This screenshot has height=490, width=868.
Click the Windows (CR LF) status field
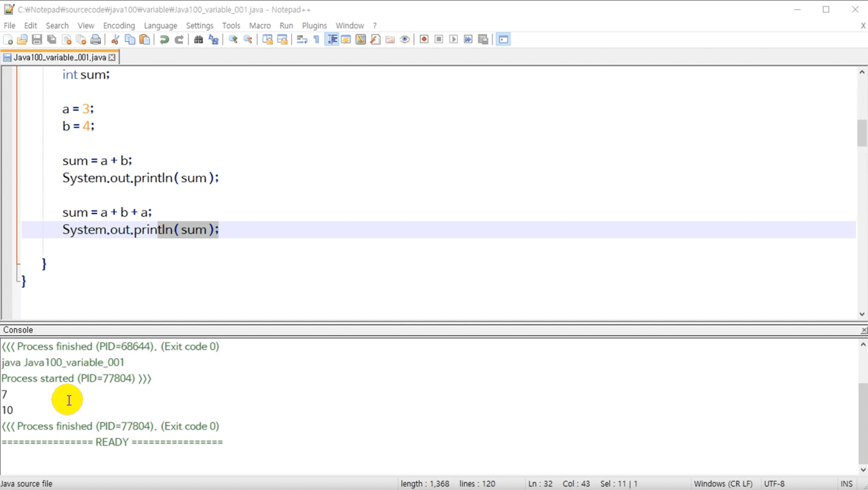tap(723, 484)
